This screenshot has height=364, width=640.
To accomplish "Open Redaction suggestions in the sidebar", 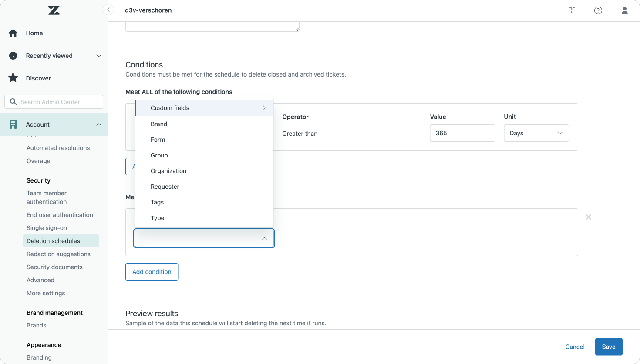I will coord(58,254).
